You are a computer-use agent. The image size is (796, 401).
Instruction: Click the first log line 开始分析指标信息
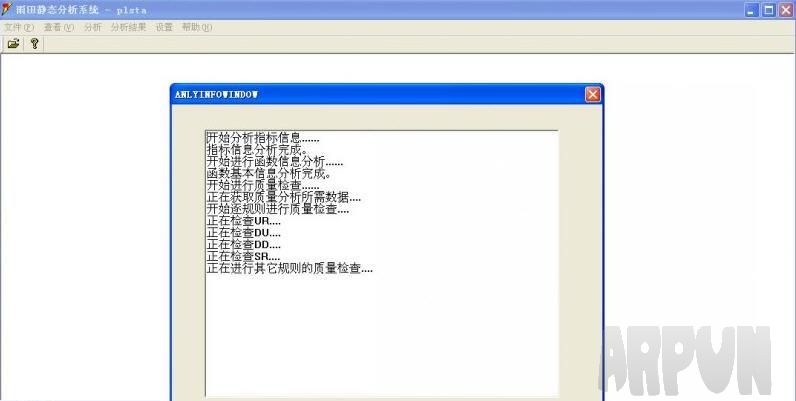point(263,138)
